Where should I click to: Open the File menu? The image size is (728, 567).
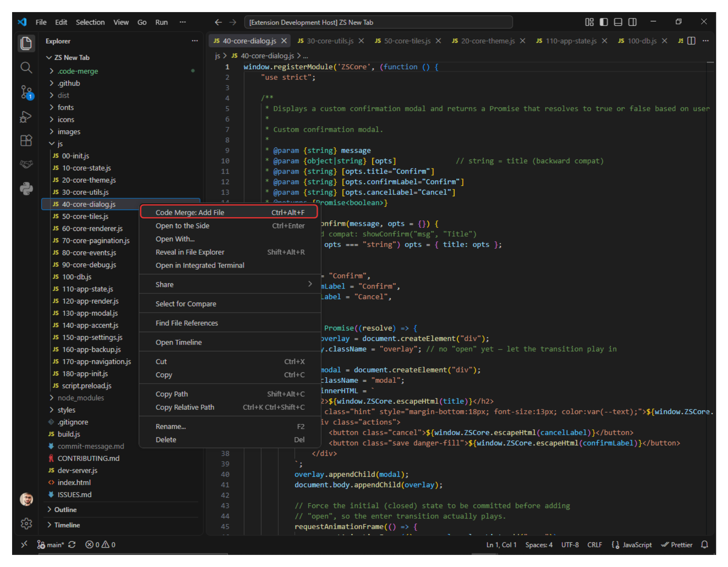click(41, 22)
